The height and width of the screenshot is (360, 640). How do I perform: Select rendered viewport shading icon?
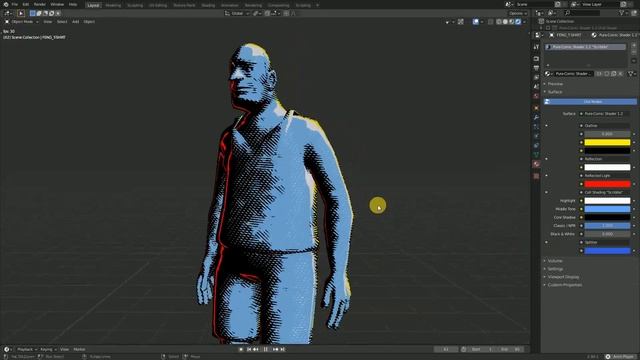(x=518, y=22)
